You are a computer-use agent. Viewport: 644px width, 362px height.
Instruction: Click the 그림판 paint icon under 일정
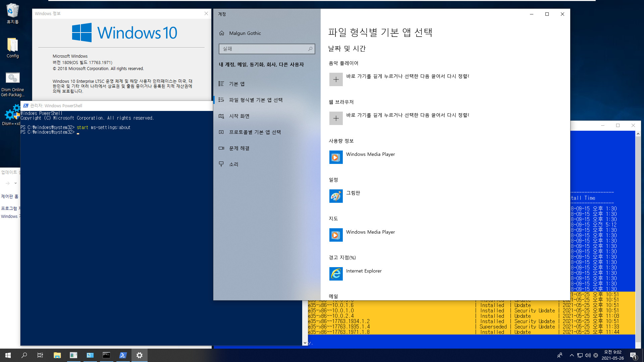click(x=336, y=196)
